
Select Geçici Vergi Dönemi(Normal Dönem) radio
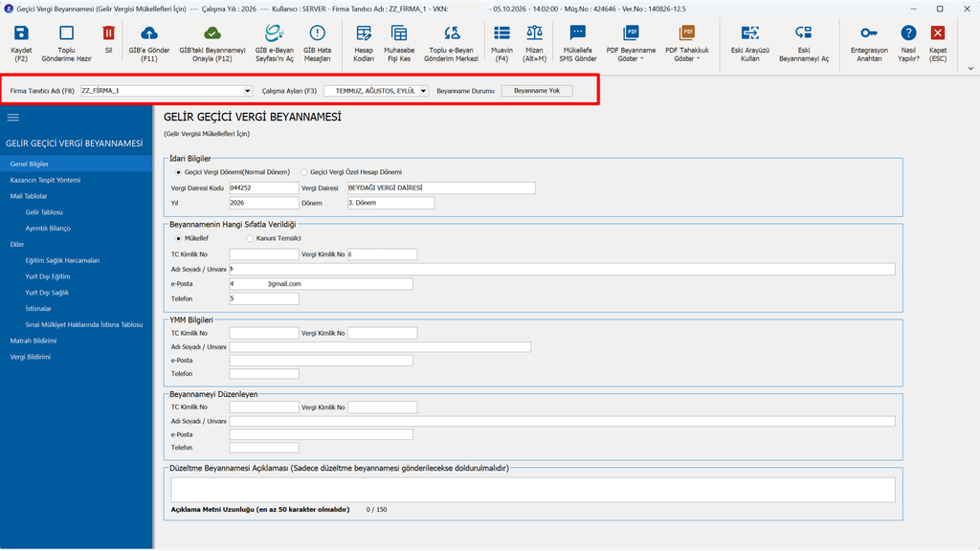[179, 172]
